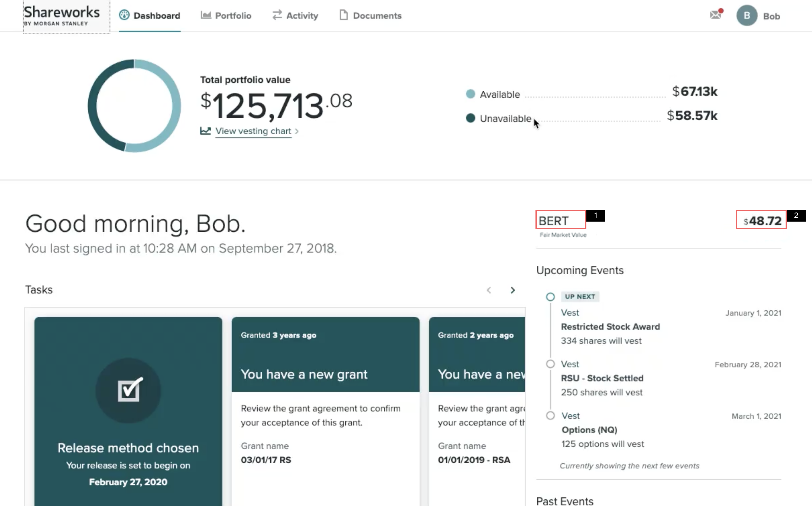
Task: Click the Activity arrows icon
Action: (x=277, y=15)
